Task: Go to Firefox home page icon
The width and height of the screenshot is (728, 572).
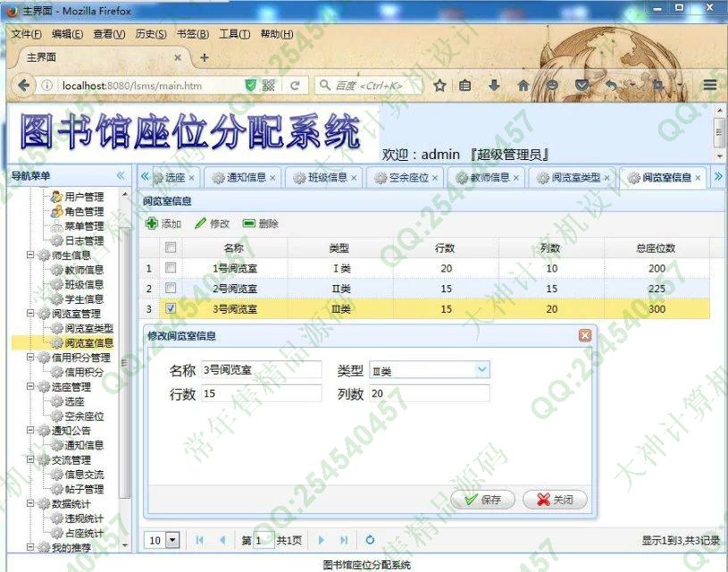Action: (x=523, y=85)
